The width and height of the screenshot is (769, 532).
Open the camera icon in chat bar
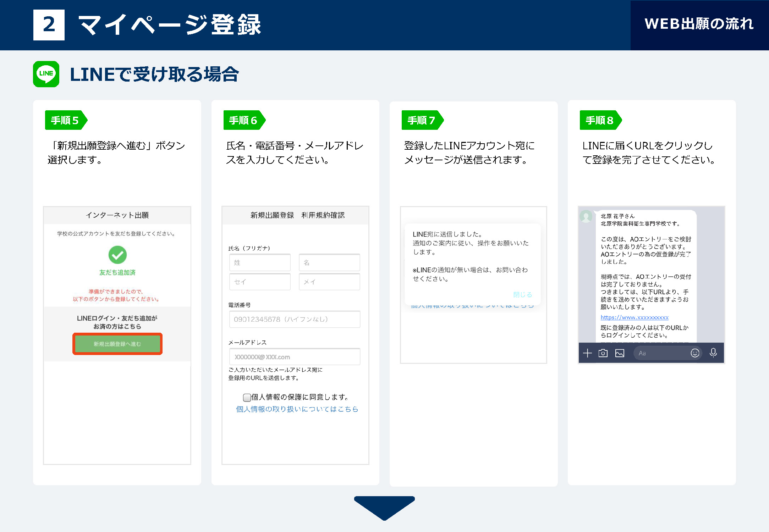pyautogui.click(x=603, y=353)
